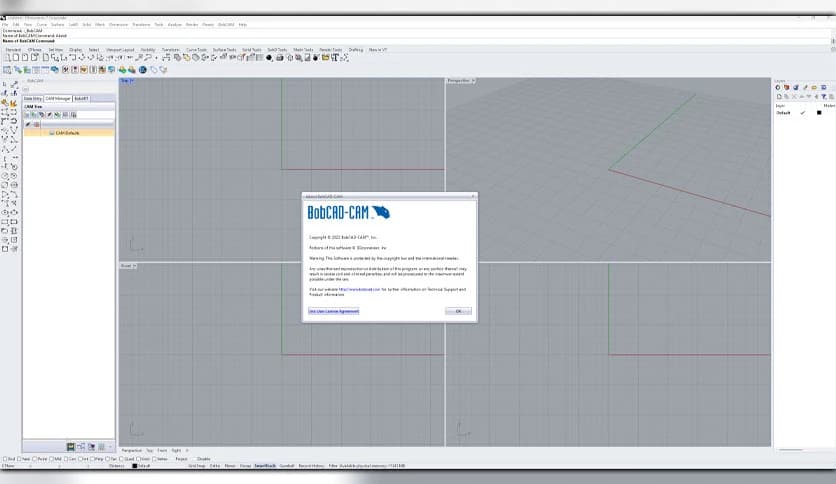Screen dimensions: 836x484
Task: Toggle Record History in status bar
Action: pyautogui.click(x=311, y=466)
